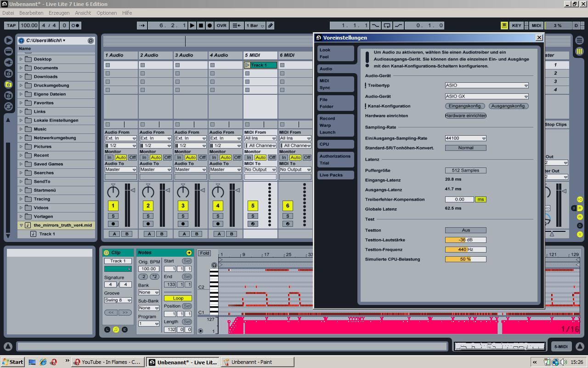Open 1 Bar quantization dropdown
Viewport: 588px width, 368px height.
(x=255, y=26)
